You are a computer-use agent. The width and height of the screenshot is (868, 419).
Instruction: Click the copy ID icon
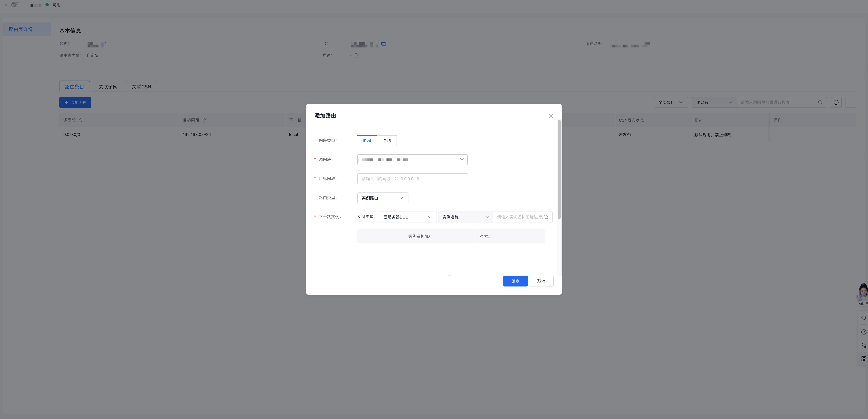coord(383,44)
